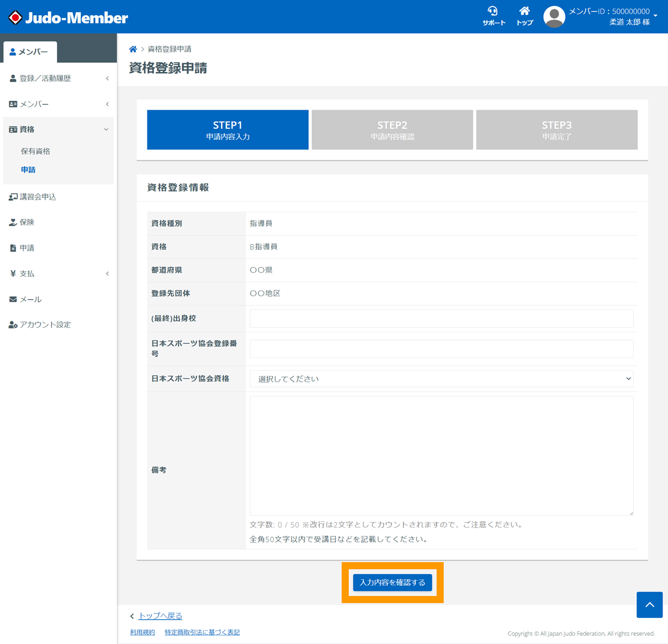Open 保有資格 submenu item
668x644 pixels.
click(35, 151)
